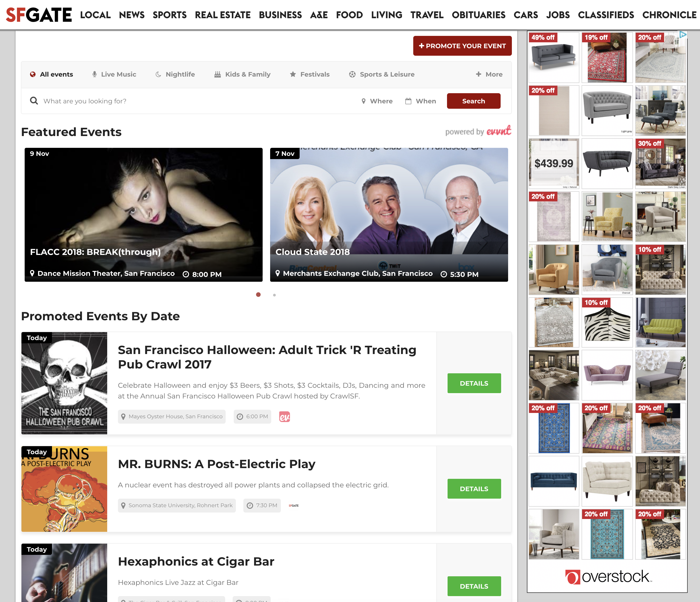The height and width of the screenshot is (602, 700).
Task: Click the magnifying glass search icon
Action: pyautogui.click(x=34, y=101)
